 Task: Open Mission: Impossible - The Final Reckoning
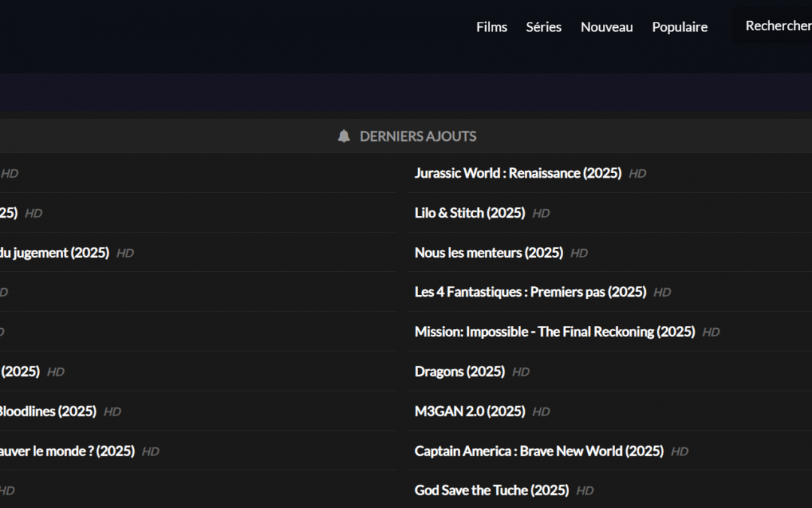coord(554,332)
